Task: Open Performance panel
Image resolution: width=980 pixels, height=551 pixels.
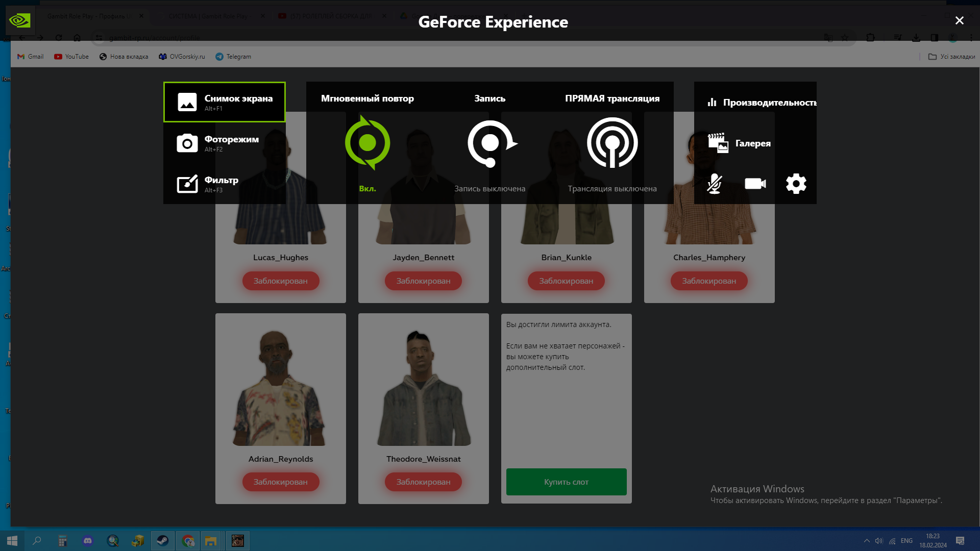Action: pyautogui.click(x=763, y=103)
